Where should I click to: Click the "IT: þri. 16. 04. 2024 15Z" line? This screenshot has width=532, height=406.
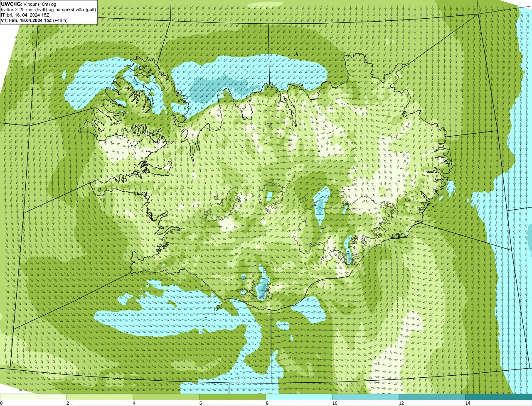[x=25, y=15]
